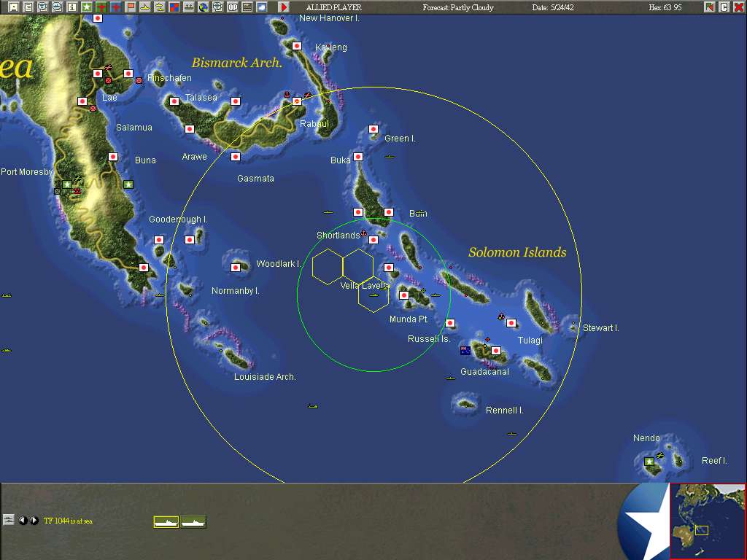Open the info 'i' toolbar icon

(x=72, y=7)
